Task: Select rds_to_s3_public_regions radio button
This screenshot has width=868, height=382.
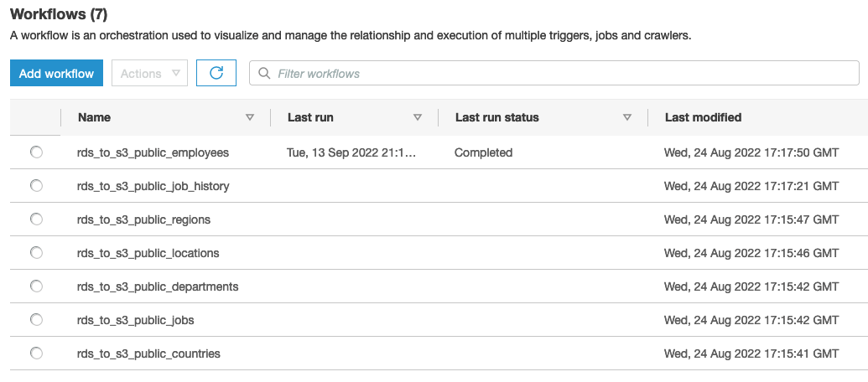Action: click(36, 219)
